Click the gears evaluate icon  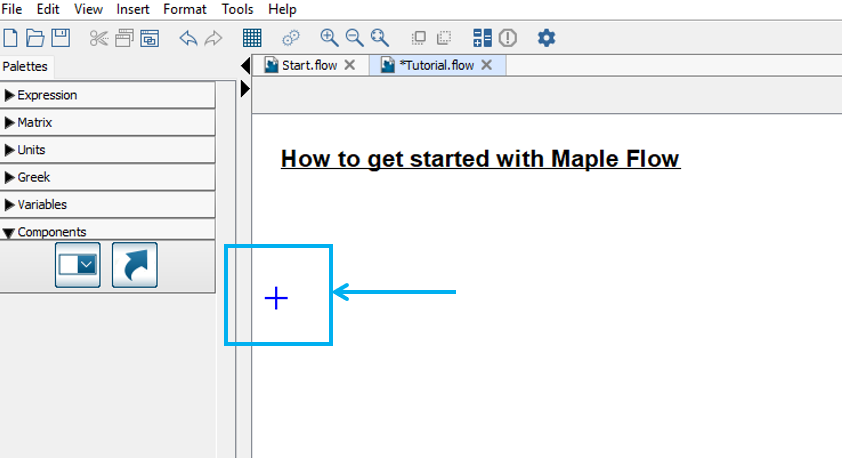coord(291,38)
